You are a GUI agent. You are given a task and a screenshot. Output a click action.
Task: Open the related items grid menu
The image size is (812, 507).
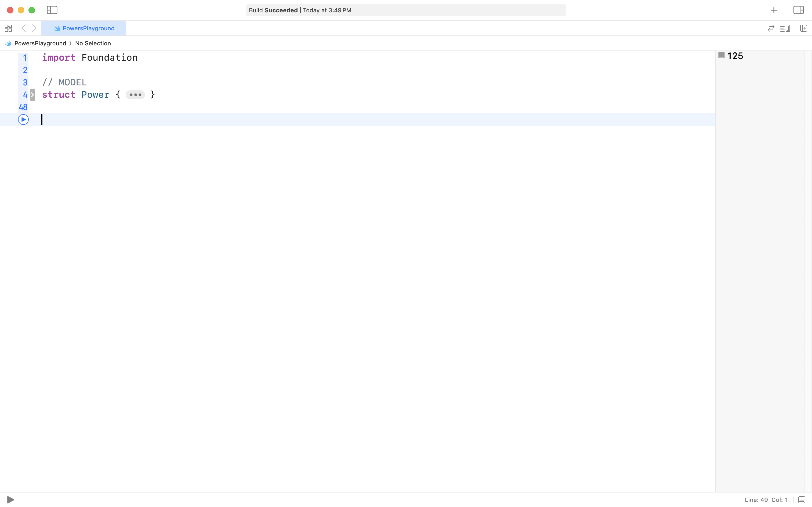pos(8,28)
